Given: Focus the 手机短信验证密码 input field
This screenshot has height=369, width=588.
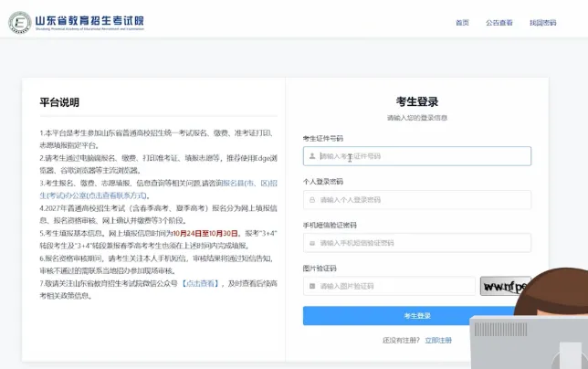Looking at the screenshot, I should [417, 243].
